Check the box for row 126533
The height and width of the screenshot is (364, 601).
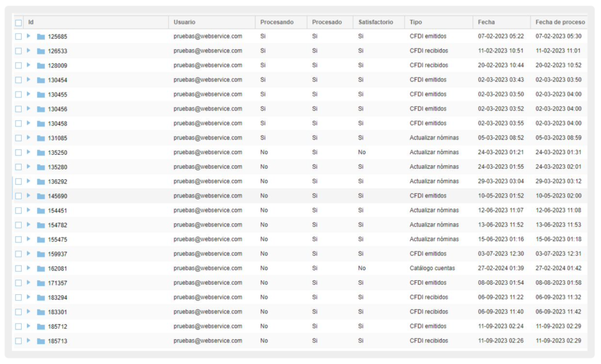19,51
